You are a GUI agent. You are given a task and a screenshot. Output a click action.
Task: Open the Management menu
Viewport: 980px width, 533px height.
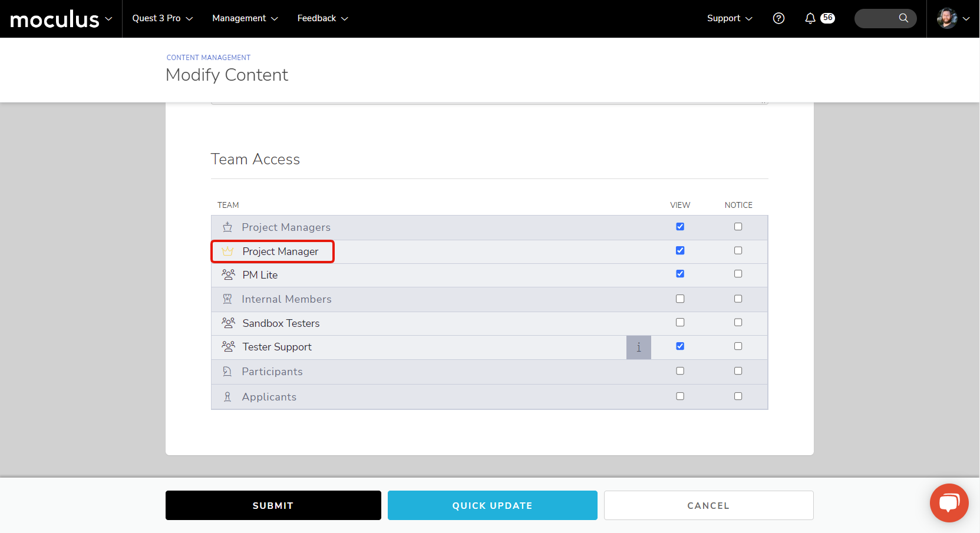pos(245,18)
